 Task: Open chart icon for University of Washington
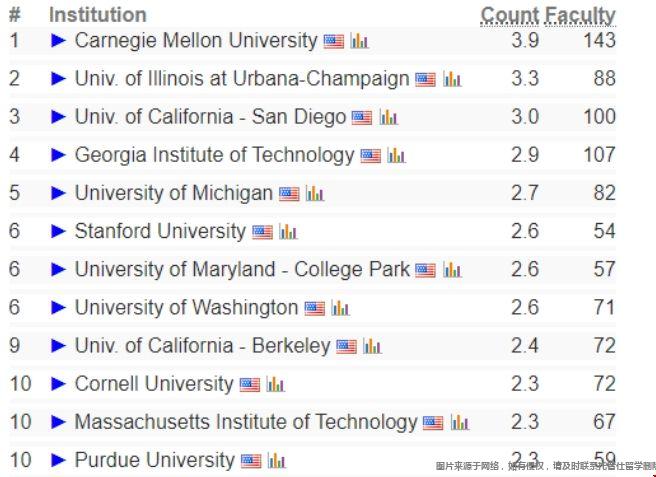coord(340,308)
